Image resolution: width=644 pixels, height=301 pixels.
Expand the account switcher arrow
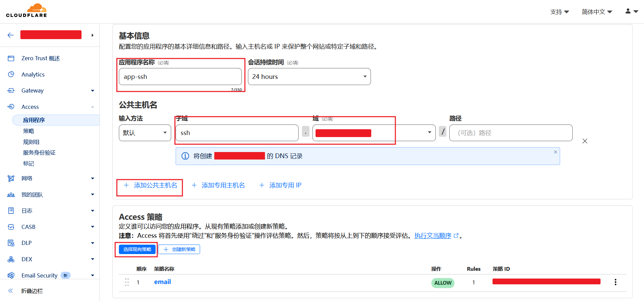click(x=92, y=35)
